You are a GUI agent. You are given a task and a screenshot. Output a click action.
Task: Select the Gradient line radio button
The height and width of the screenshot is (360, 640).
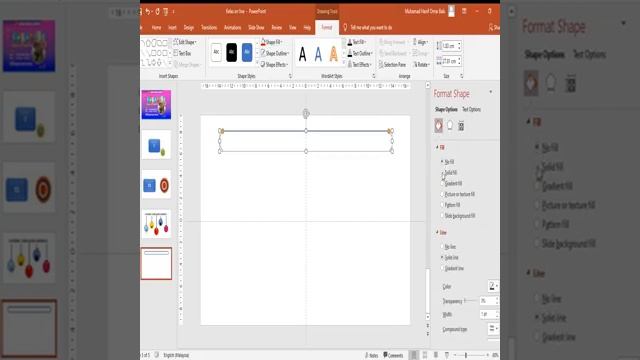click(x=442, y=268)
